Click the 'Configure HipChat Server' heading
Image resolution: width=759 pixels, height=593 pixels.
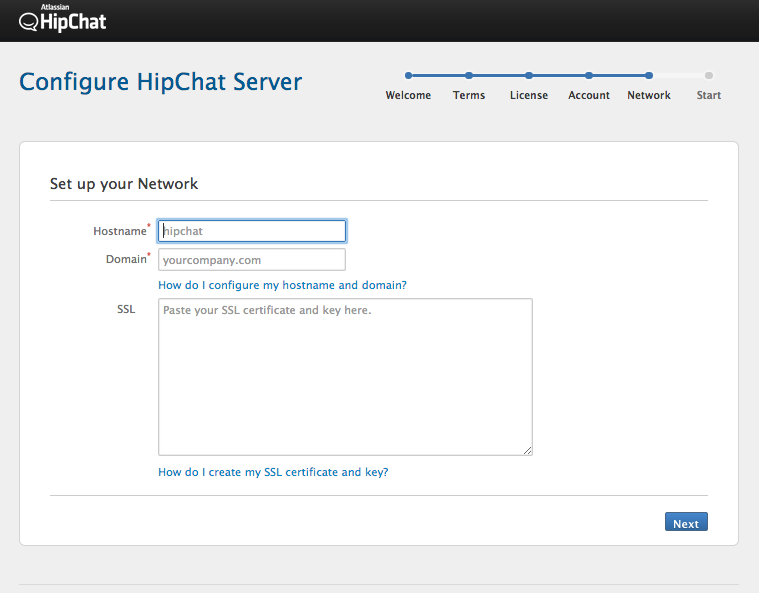160,82
